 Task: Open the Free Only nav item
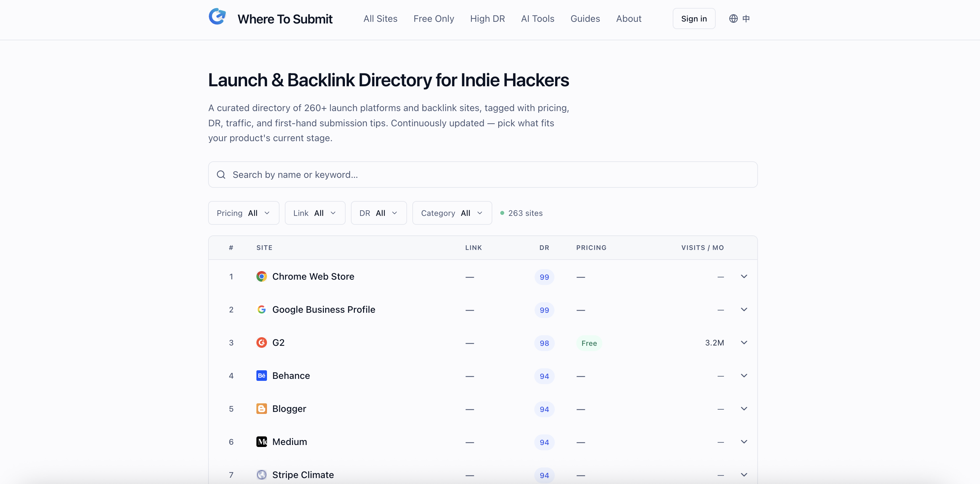[434, 19]
